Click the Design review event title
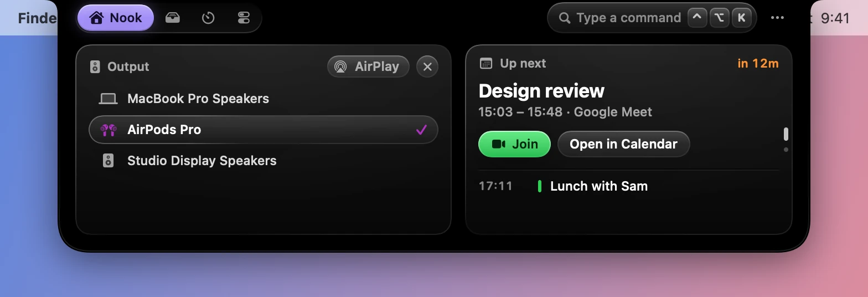 541,91
